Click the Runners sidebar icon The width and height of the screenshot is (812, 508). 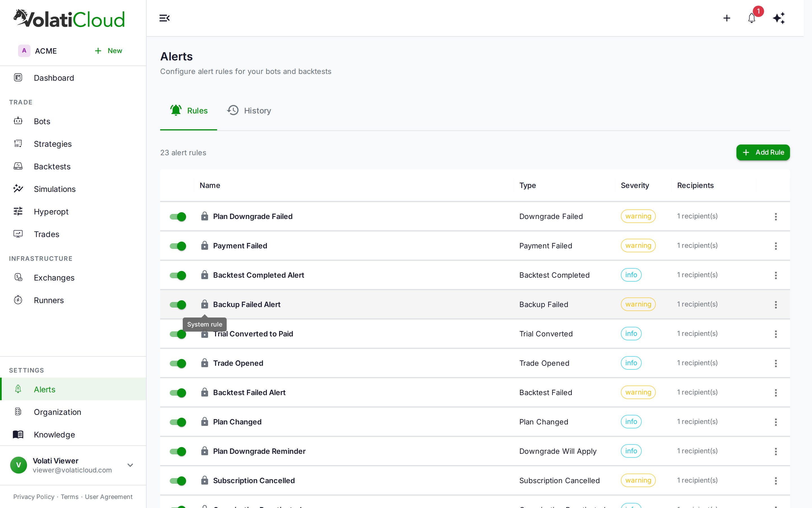pos(18,300)
